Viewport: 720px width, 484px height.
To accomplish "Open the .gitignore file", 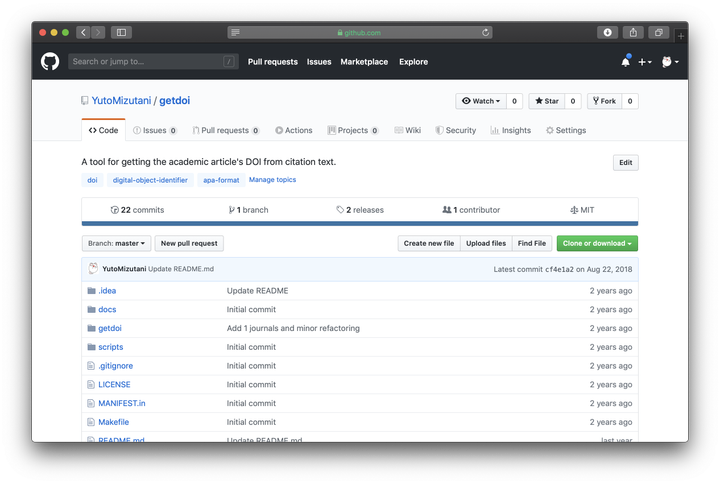I will (x=116, y=366).
